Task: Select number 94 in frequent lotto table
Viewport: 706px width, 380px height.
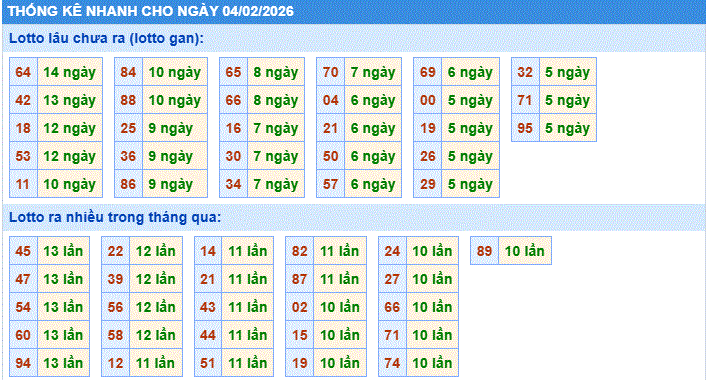Action: pyautogui.click(x=23, y=362)
